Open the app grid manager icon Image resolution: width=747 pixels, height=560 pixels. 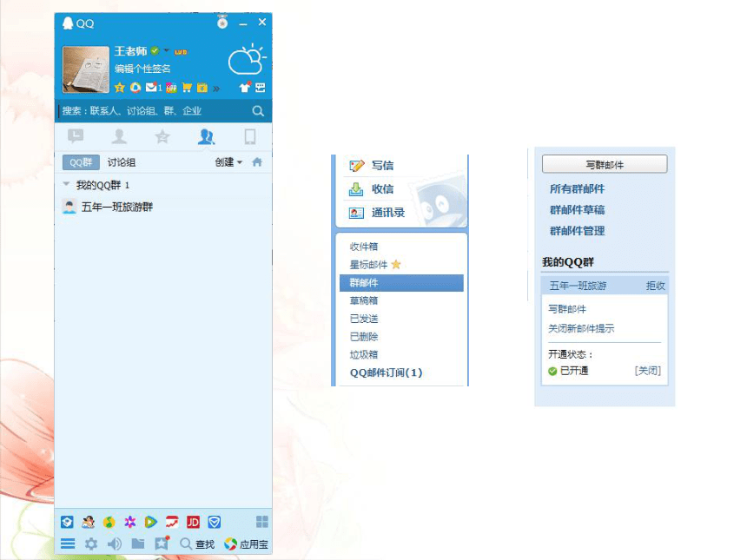tap(262, 522)
